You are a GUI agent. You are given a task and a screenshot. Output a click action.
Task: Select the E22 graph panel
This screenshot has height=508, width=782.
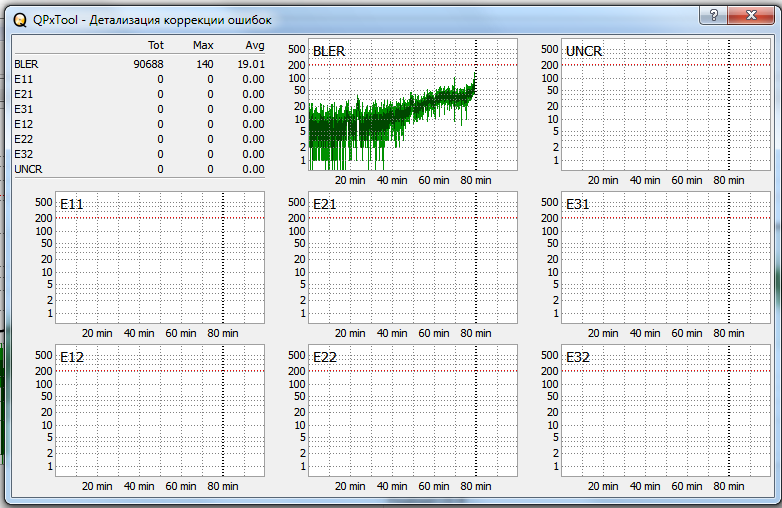(412, 411)
